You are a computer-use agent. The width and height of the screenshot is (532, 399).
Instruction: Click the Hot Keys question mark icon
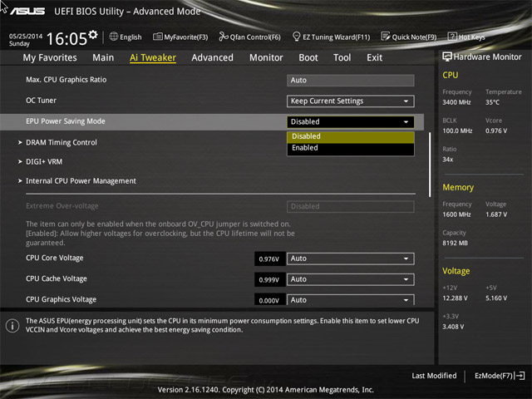click(x=452, y=37)
